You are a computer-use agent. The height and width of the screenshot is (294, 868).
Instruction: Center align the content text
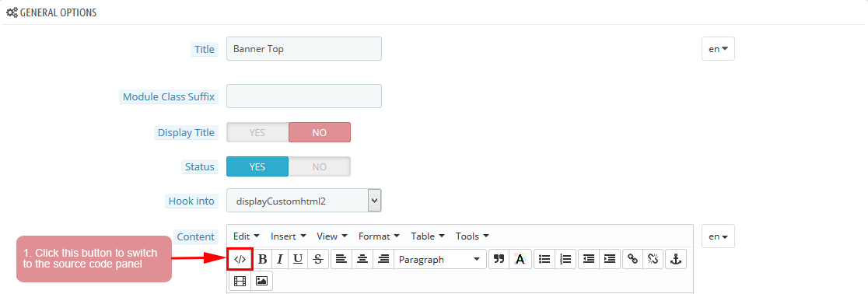click(362, 259)
